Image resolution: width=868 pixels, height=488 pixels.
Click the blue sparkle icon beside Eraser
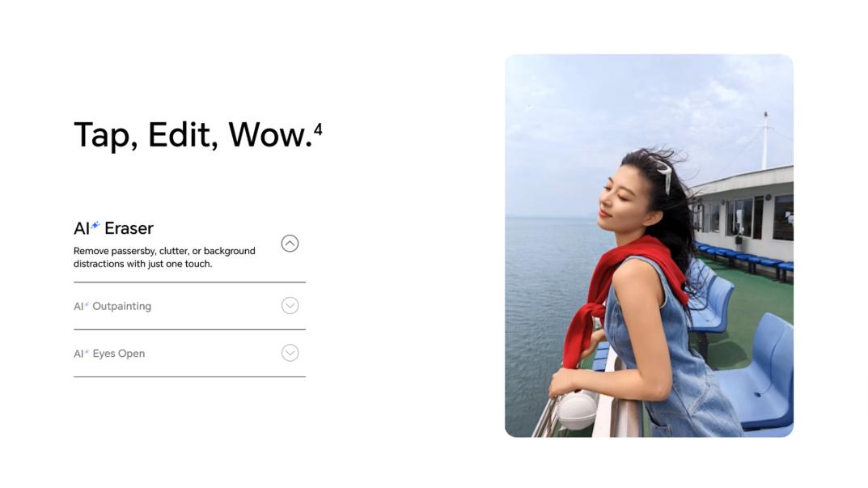[95, 225]
